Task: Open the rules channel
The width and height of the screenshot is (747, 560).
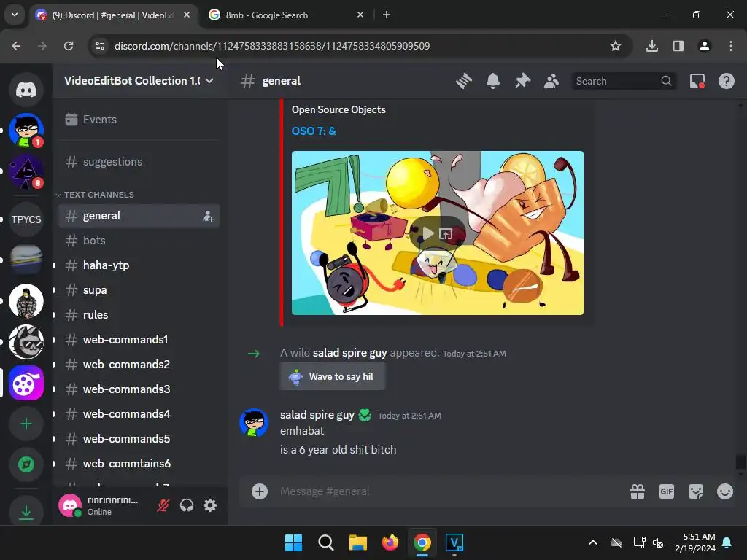Action: pos(139,315)
